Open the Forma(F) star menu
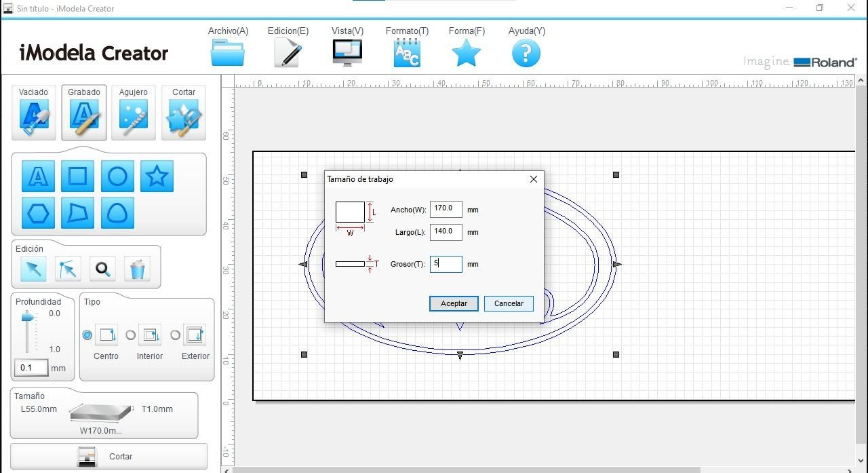Screen dimensions: 868x473 (x=467, y=47)
